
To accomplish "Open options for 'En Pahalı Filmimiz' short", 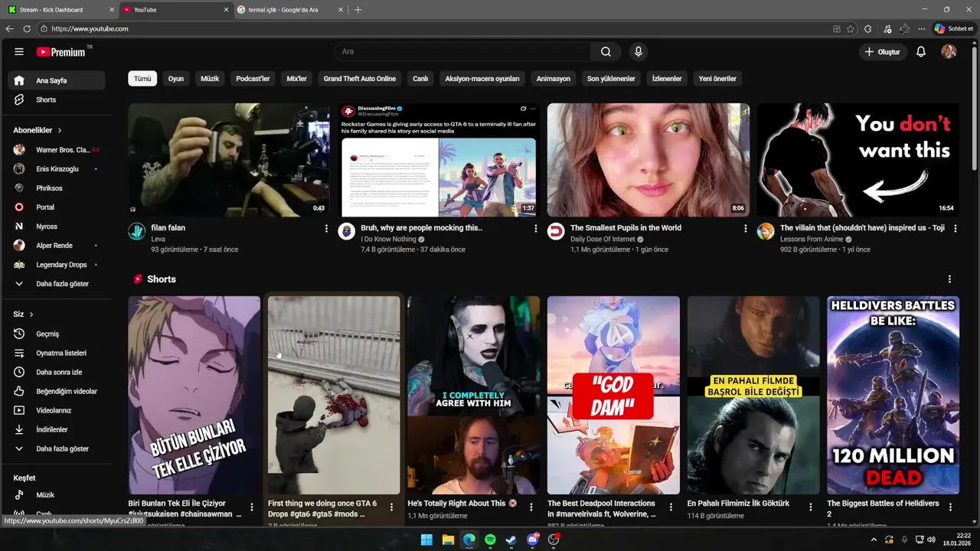I will coord(811,507).
